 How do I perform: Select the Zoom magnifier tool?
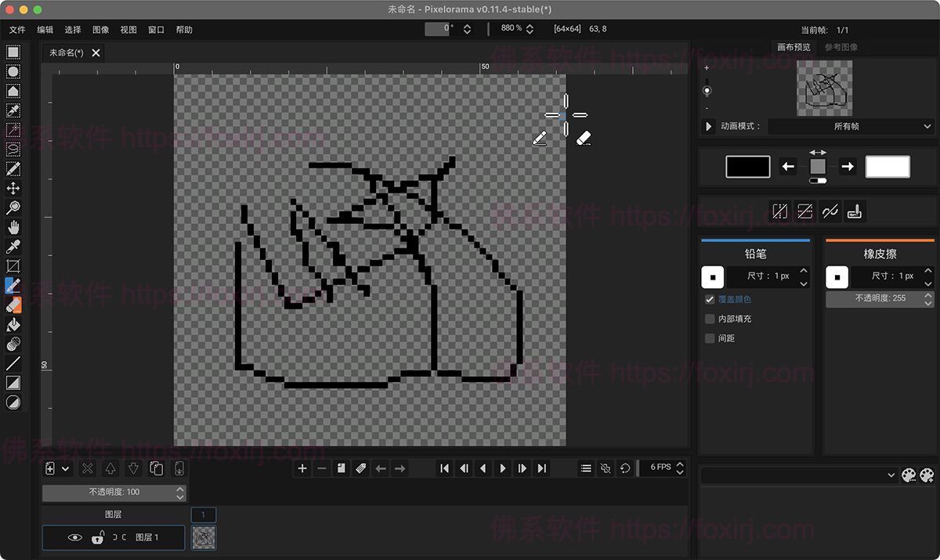(x=13, y=208)
